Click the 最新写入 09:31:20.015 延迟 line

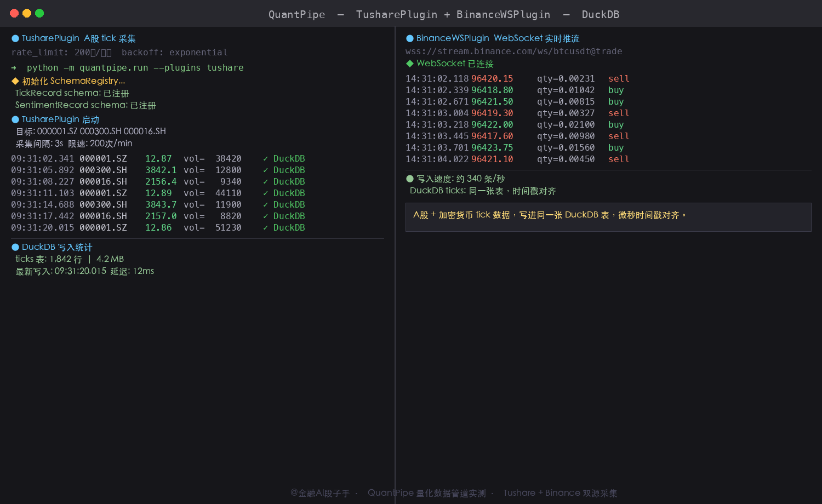click(85, 271)
